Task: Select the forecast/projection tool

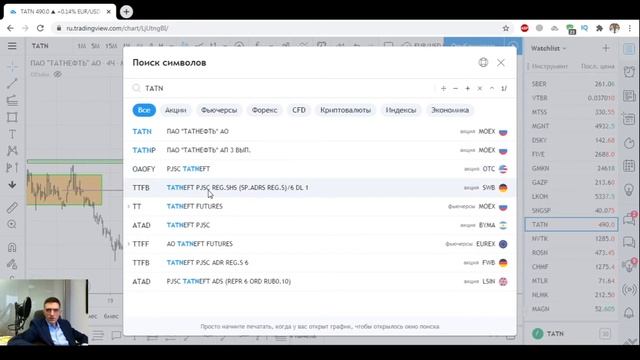Action: [12, 167]
